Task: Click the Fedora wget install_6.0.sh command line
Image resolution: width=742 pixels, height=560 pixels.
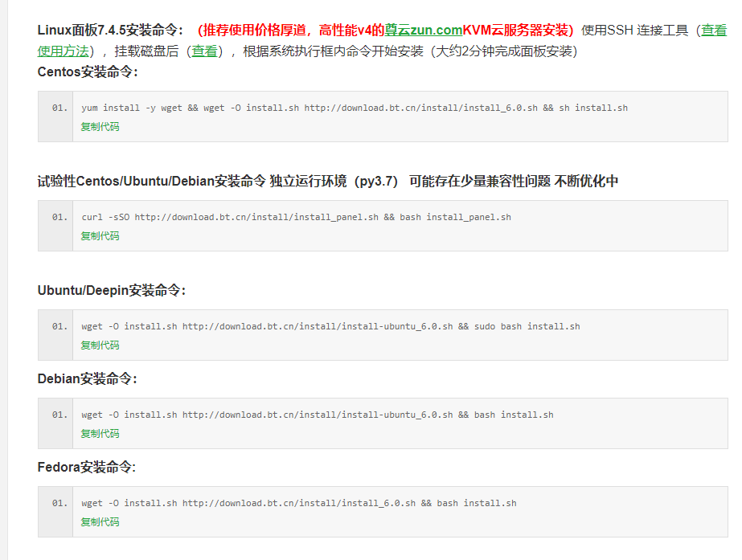Action: click(298, 503)
